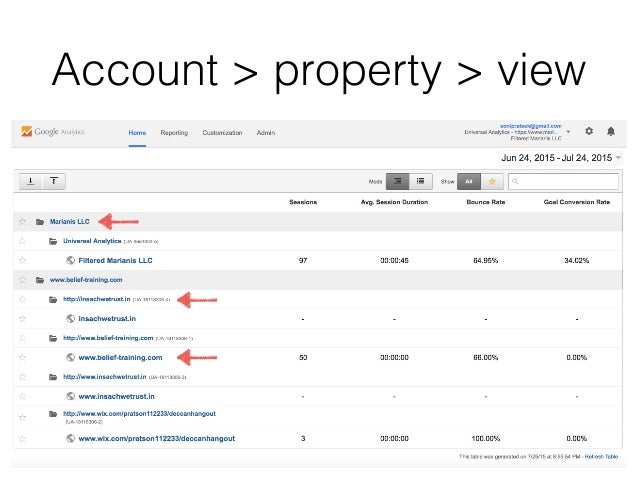
Task: Collapse the Universal Analytics property folder
Action: coord(53,241)
